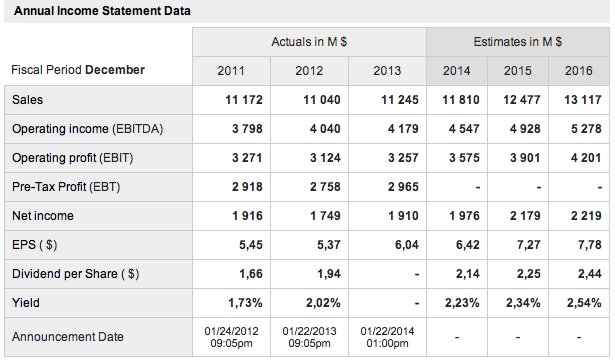The height and width of the screenshot is (363, 615).
Task: Select the 2014 estimates column header
Action: 457,71
